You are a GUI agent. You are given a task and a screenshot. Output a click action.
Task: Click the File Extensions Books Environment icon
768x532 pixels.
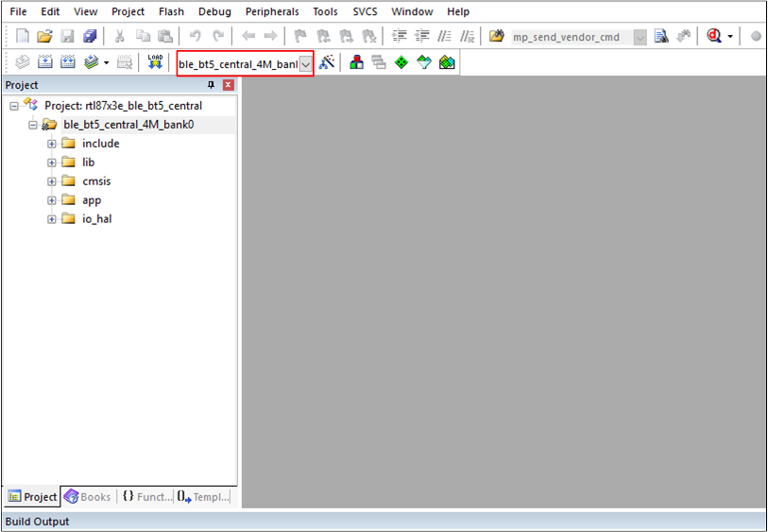(x=356, y=62)
